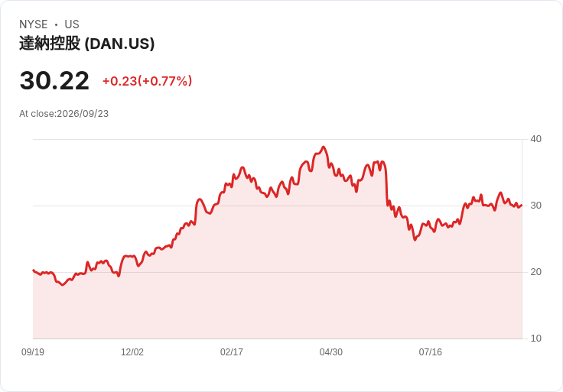The height and width of the screenshot is (392, 563).
Task: Click the 40 price axis label
Action: (535, 139)
